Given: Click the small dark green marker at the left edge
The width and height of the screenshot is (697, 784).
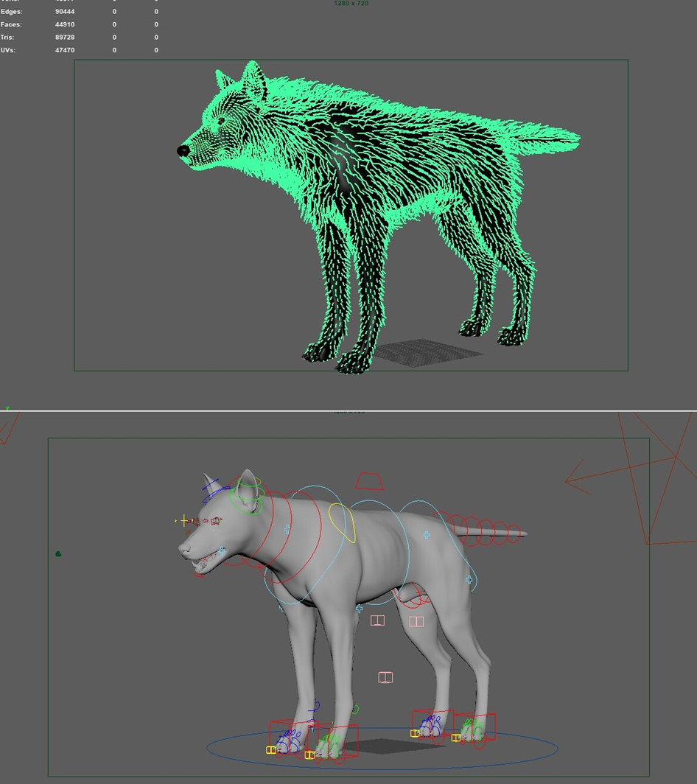Looking at the screenshot, I should (58, 554).
